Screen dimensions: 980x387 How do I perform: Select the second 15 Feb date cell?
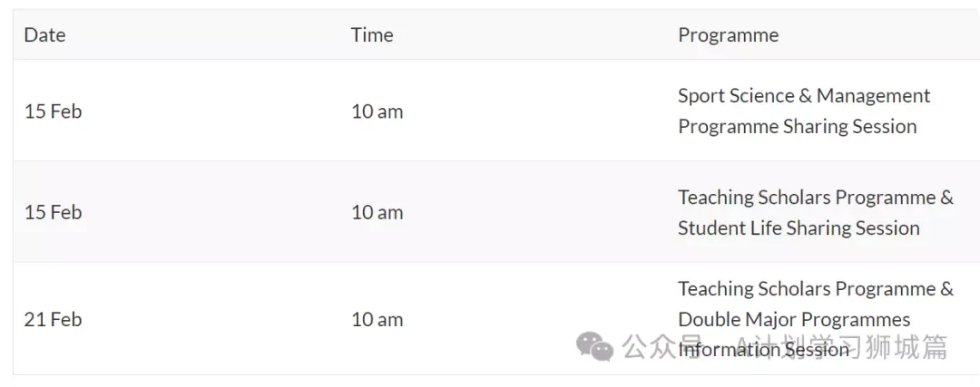(54, 212)
